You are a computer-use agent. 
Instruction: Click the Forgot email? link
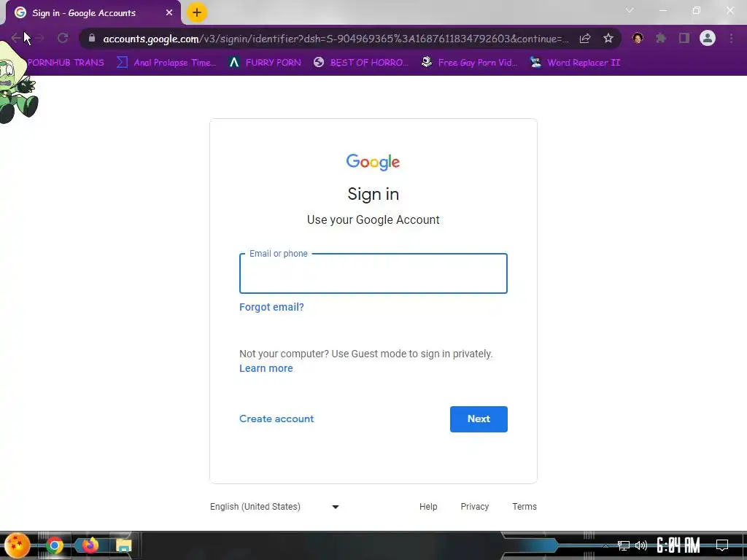(271, 307)
